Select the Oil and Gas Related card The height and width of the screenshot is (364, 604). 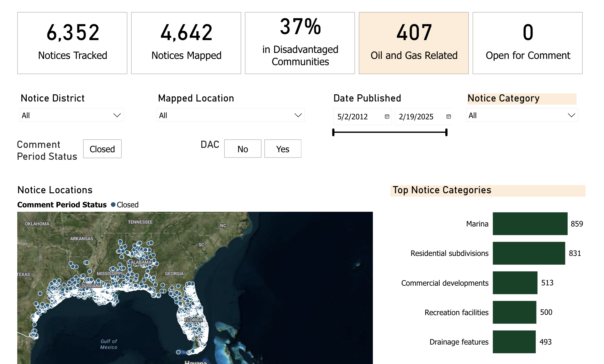[414, 43]
